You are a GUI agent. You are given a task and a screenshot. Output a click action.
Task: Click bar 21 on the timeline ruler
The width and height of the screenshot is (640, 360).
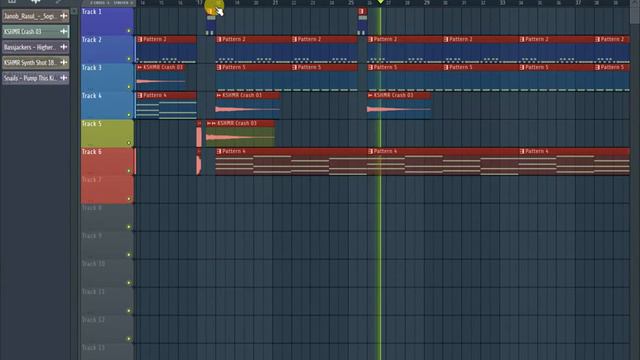pyautogui.click(x=276, y=2)
